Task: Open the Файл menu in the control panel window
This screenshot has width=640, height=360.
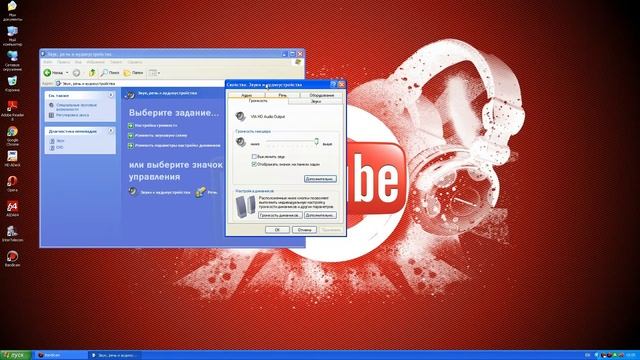Action: click(x=48, y=62)
